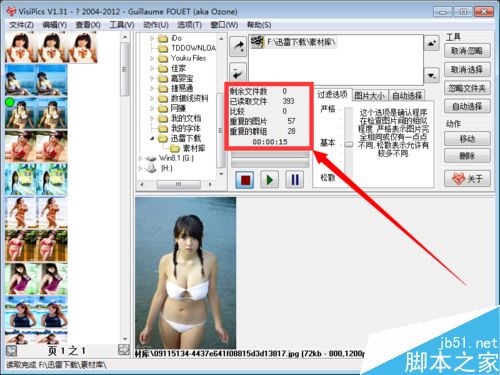The height and width of the screenshot is (375, 500).
Task: Expand the 数据线资料 folder node
Action: [152, 98]
